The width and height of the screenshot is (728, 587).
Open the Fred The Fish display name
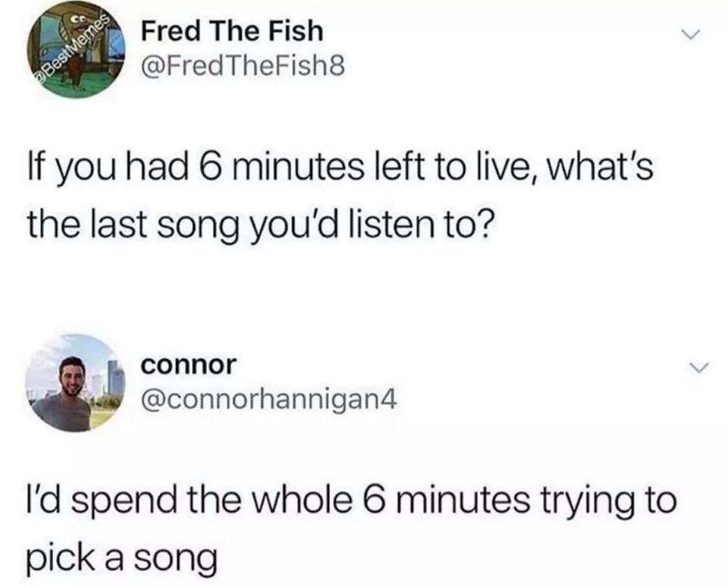(232, 32)
